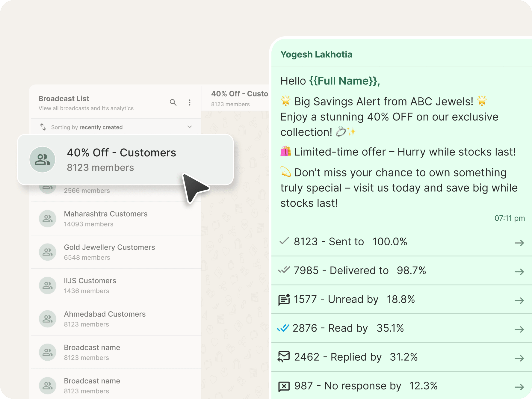Expand the Sent to 100.0% details arrow
Screen dimensions: 532x399
519,243
